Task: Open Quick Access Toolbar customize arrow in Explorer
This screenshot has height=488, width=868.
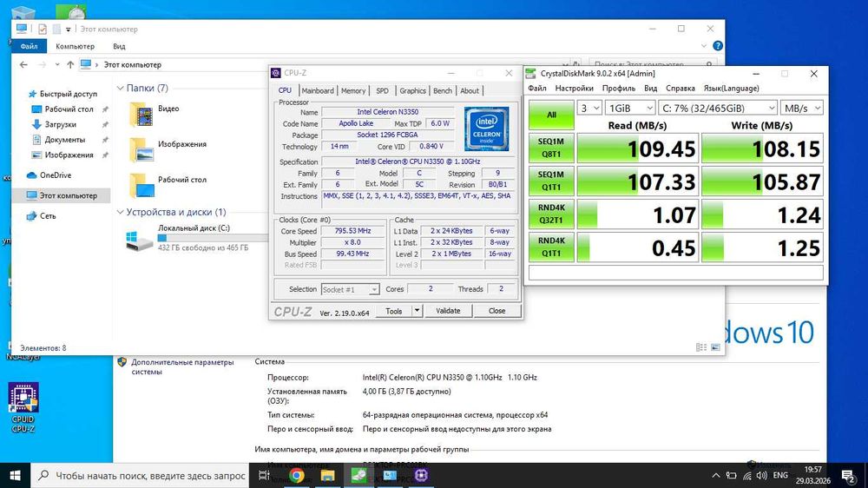Action: click(68, 30)
